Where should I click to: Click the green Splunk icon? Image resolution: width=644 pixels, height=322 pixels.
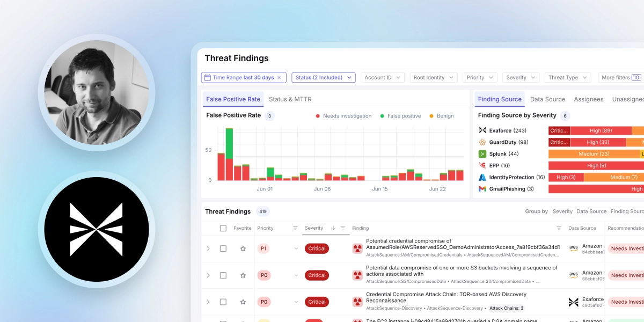coord(481,153)
